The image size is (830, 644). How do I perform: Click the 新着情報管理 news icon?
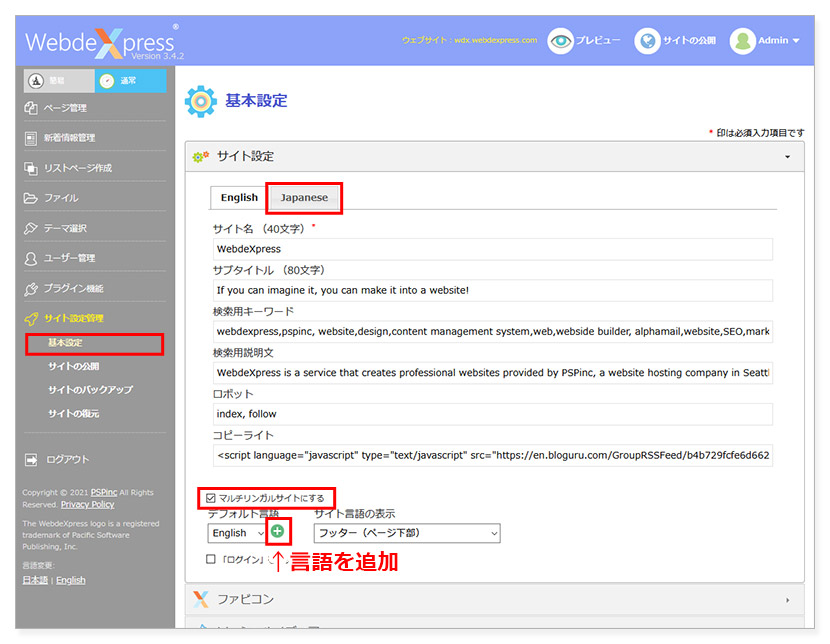click(x=31, y=138)
